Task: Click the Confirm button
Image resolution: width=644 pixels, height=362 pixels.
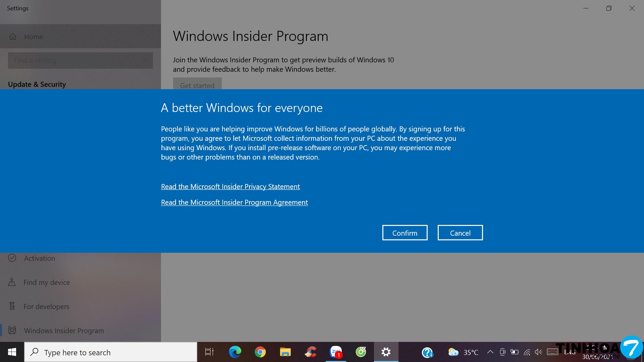Action: point(405,233)
